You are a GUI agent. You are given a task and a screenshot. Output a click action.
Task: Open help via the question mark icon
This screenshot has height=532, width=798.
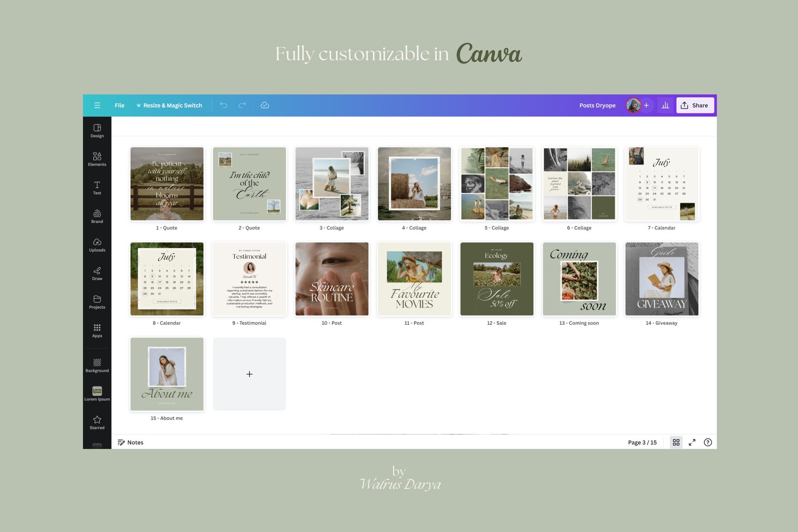pos(708,442)
